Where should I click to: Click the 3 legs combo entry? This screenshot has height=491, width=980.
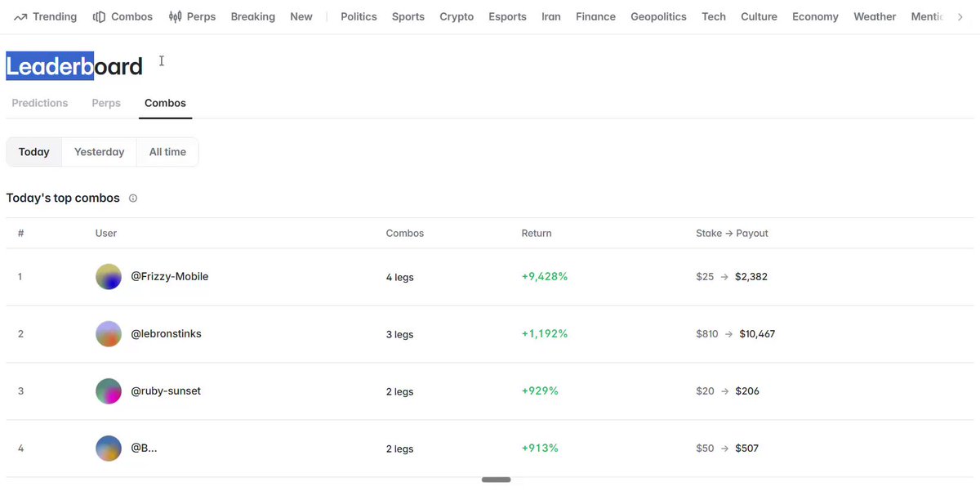point(400,335)
